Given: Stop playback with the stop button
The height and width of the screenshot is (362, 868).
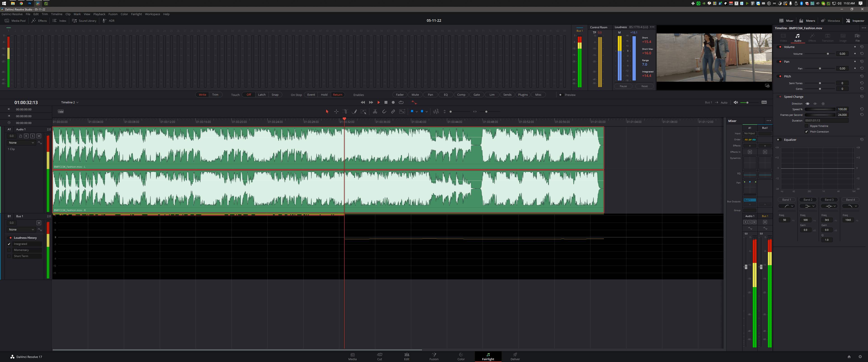Looking at the screenshot, I should click(386, 102).
